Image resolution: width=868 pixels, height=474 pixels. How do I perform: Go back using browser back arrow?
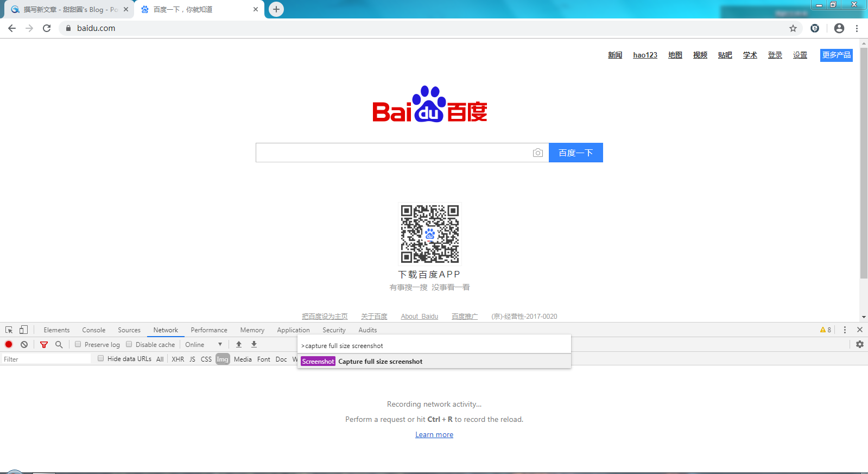[12, 28]
